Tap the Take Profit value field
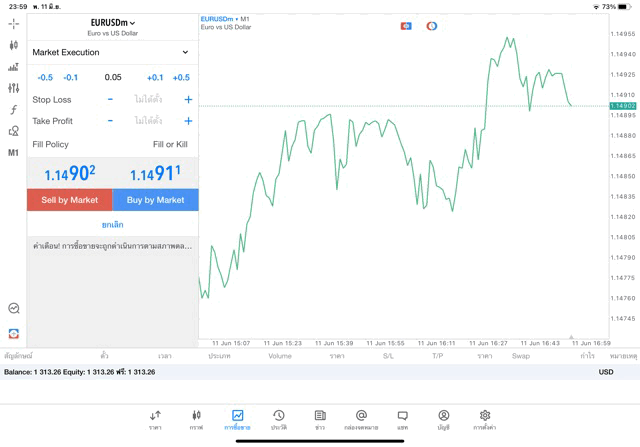The image size is (640, 447). 148,121
